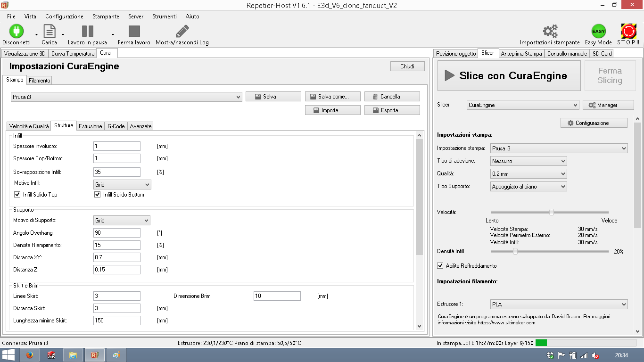Open file with the Carica icon
644x362 pixels.
coord(50,32)
